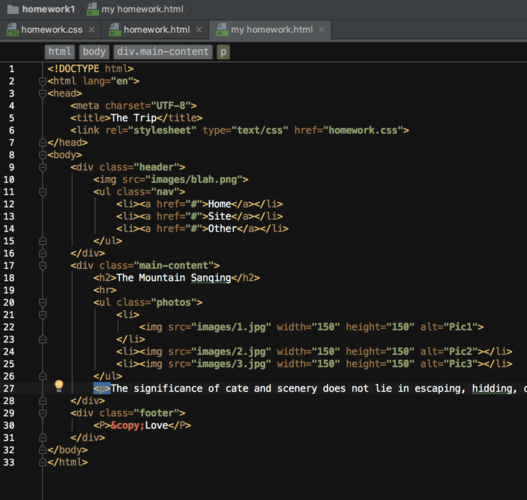This screenshot has height=500, width=527.
Task: Click the homework1 folder icon in the navigation bar
Action: tap(13, 9)
